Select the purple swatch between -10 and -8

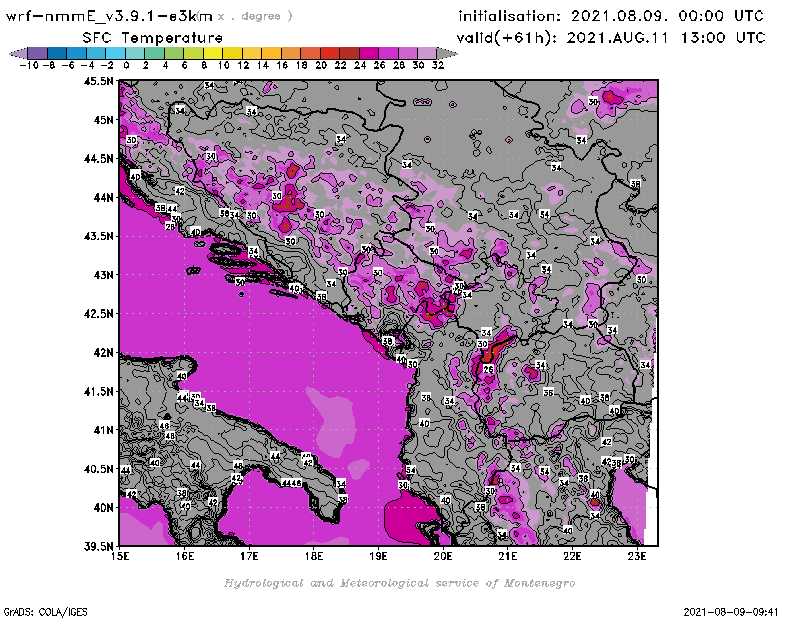36,52
